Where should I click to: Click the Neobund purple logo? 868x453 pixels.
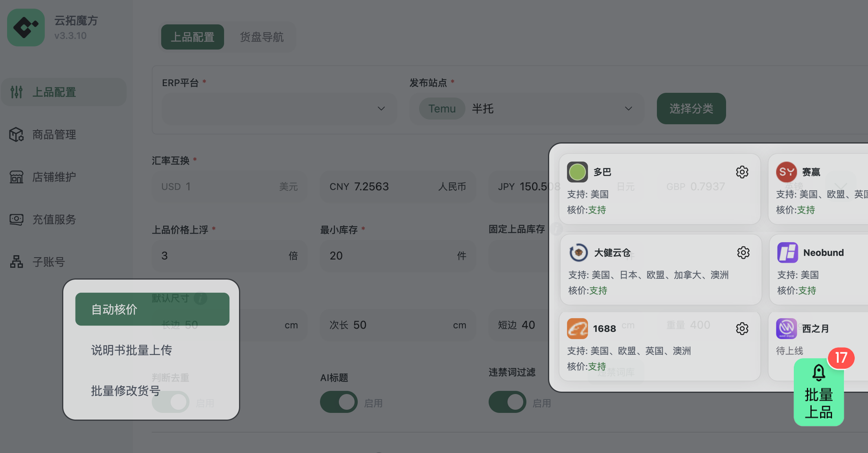(x=788, y=252)
